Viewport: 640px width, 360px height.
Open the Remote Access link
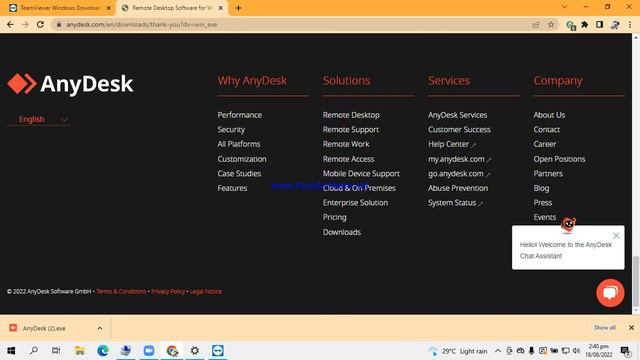tap(348, 159)
